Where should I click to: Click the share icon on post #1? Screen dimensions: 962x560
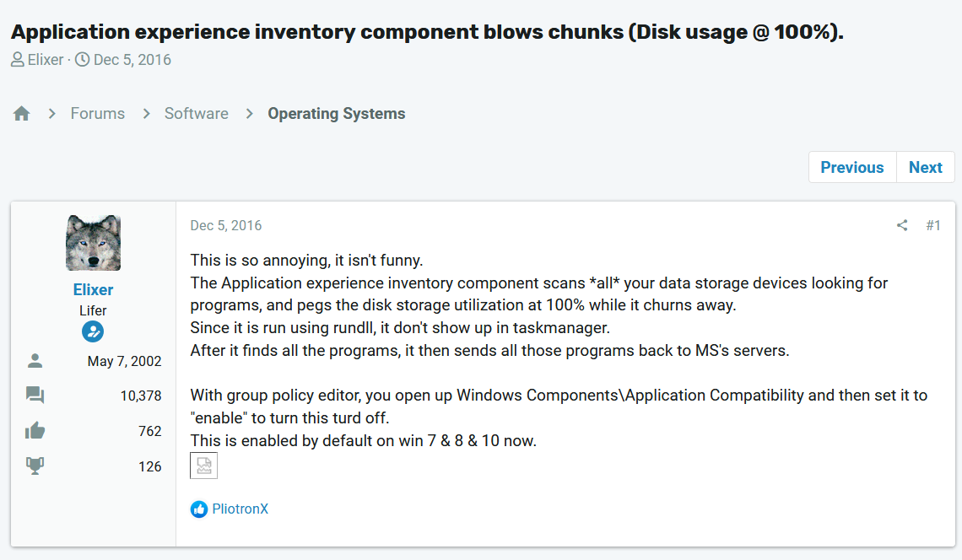tap(902, 225)
